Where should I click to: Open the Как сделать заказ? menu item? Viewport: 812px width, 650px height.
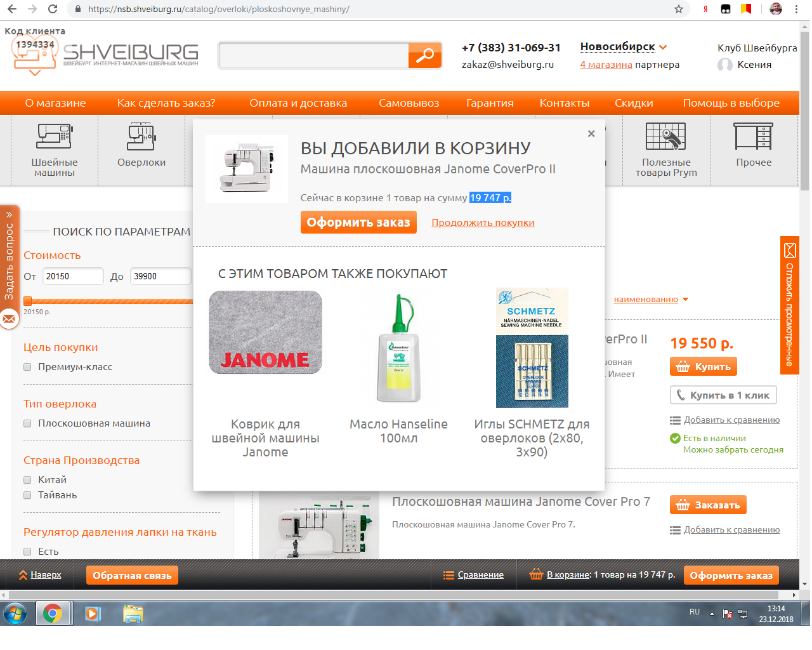click(x=166, y=103)
